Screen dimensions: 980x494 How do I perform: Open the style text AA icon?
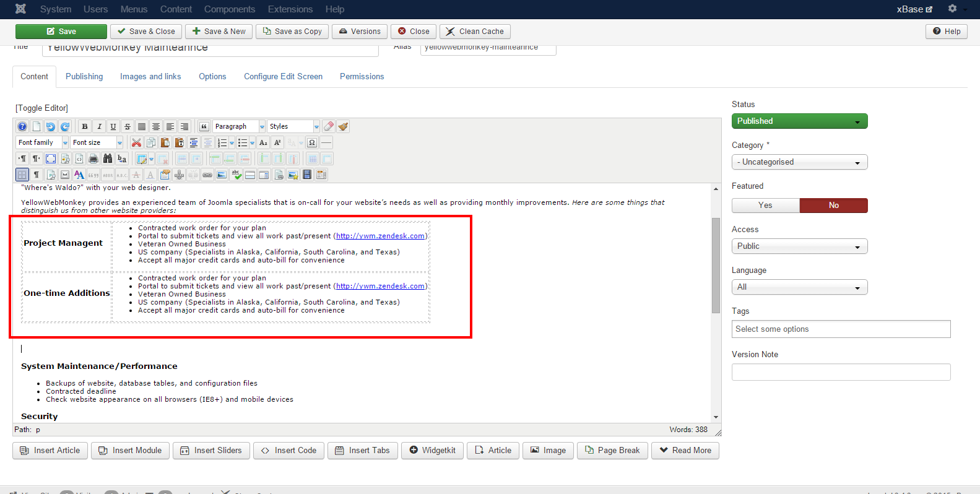click(x=79, y=175)
